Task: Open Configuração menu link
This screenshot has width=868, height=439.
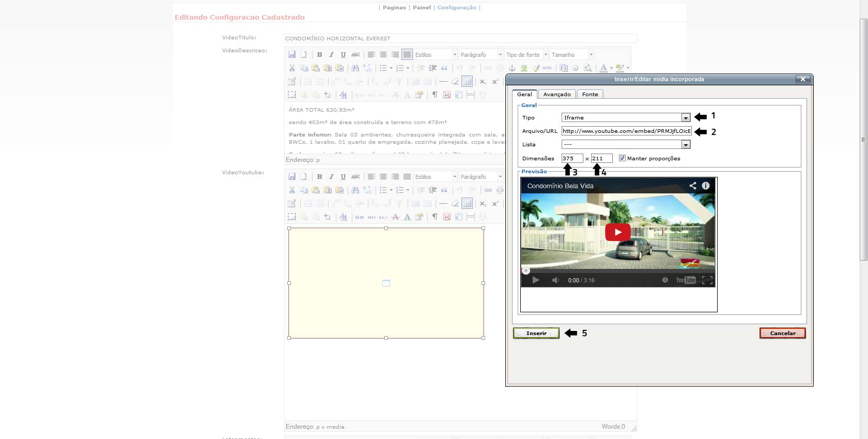Action: (x=457, y=7)
